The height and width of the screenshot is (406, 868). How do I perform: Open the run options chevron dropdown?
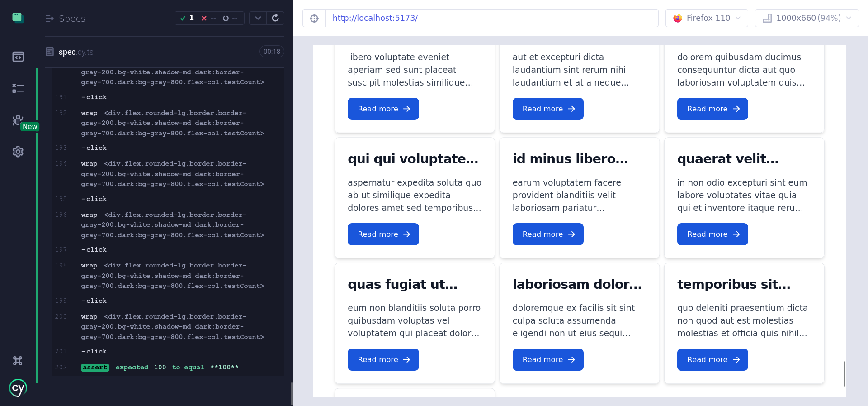click(258, 18)
